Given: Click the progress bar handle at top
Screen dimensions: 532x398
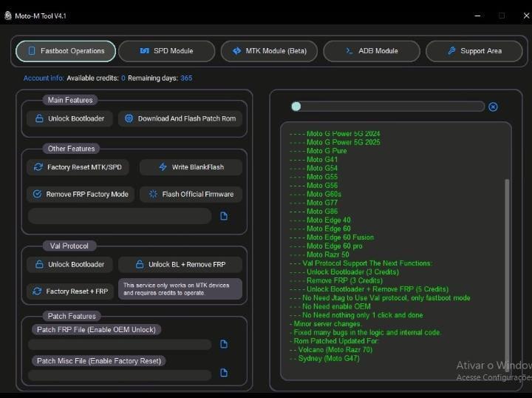Looking at the screenshot, I should tap(296, 107).
